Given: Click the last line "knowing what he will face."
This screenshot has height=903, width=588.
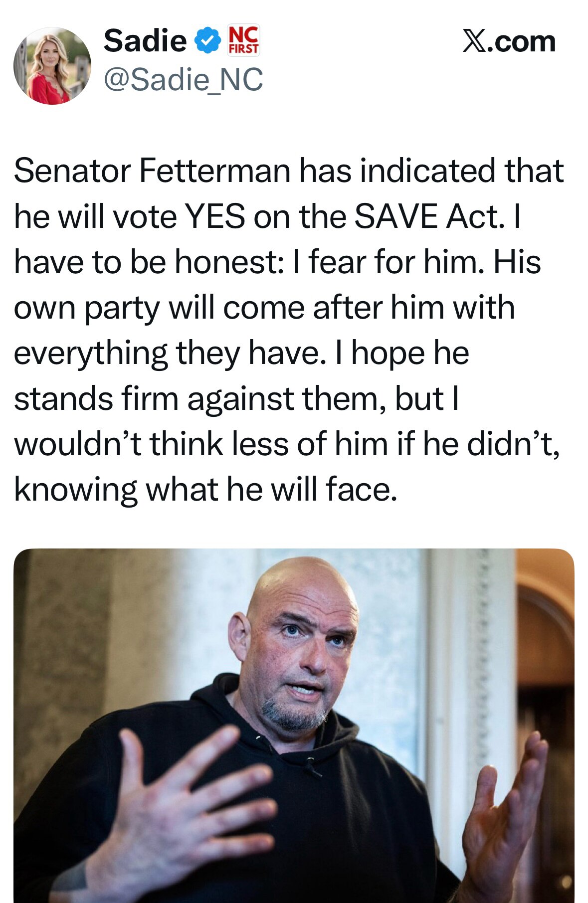Looking at the screenshot, I should click(205, 490).
